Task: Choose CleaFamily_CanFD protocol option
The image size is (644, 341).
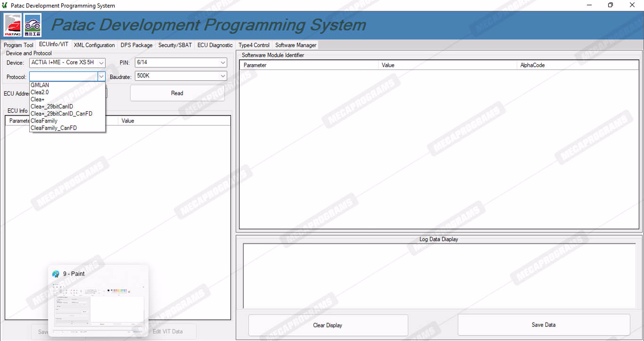Action: tap(67, 128)
